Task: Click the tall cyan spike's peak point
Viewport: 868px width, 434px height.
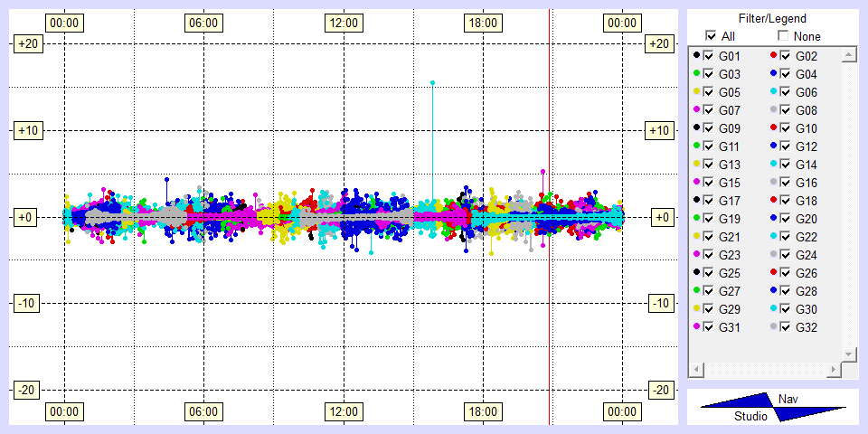Action: [432, 83]
